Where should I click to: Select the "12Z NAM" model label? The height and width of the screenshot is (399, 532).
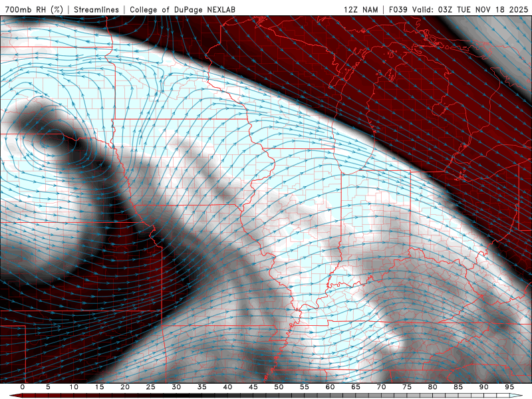coord(361,9)
